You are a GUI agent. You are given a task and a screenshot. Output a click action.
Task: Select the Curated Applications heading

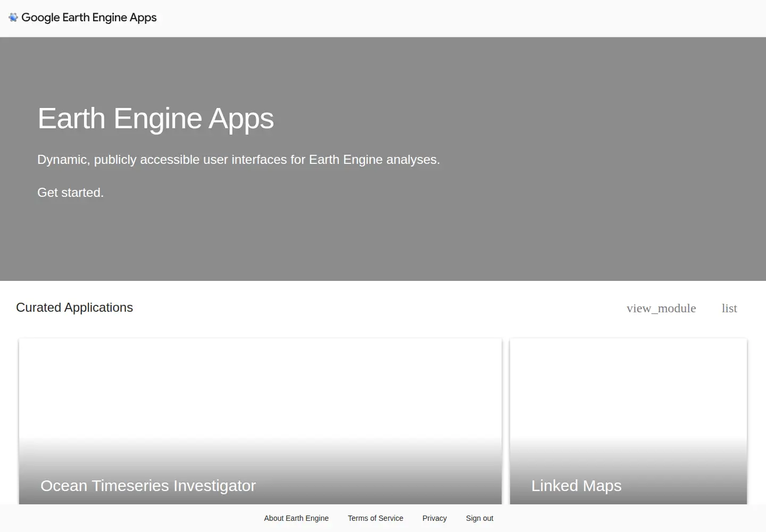pos(74,307)
